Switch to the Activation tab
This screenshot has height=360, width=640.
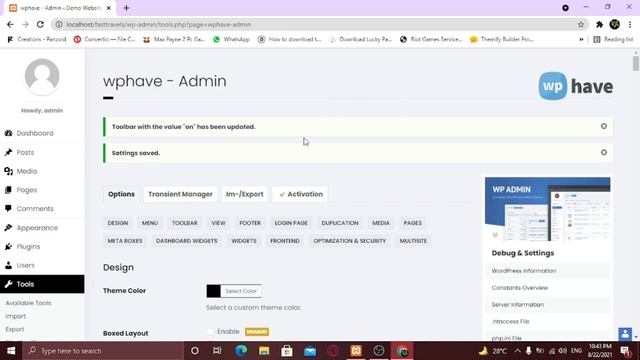click(x=301, y=194)
